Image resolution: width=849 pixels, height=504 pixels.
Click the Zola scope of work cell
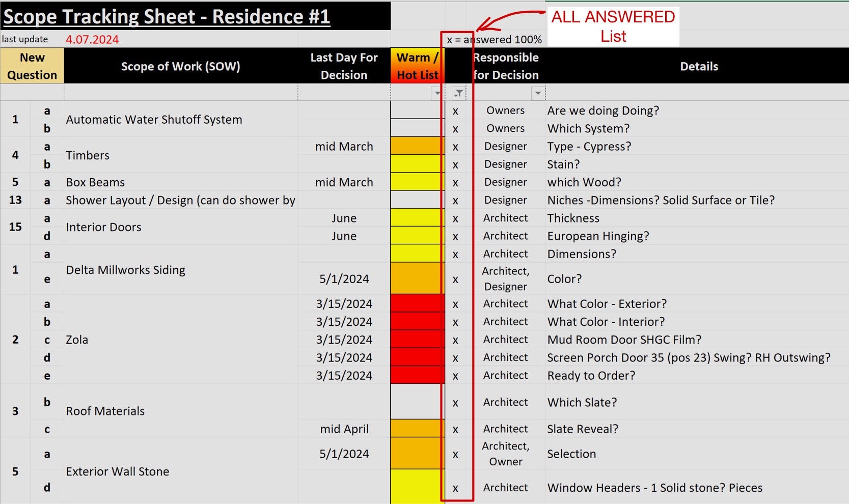click(77, 340)
